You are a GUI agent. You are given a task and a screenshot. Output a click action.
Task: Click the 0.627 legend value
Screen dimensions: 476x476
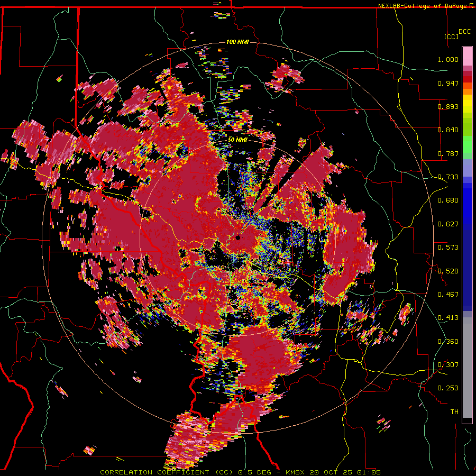(448, 224)
